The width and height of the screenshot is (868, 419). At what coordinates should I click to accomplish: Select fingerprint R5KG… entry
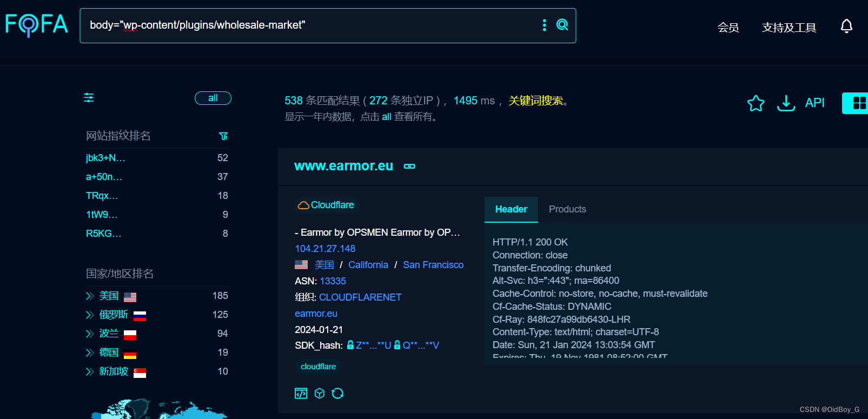tap(103, 234)
